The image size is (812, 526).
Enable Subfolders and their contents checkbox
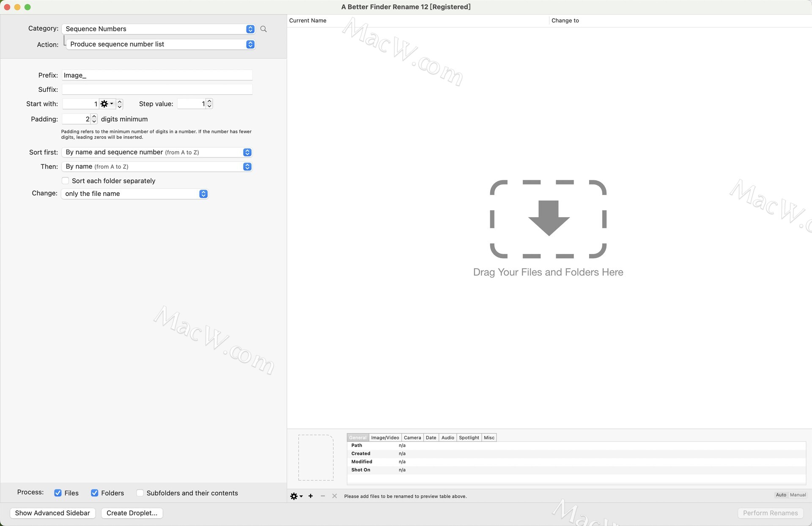pos(140,493)
